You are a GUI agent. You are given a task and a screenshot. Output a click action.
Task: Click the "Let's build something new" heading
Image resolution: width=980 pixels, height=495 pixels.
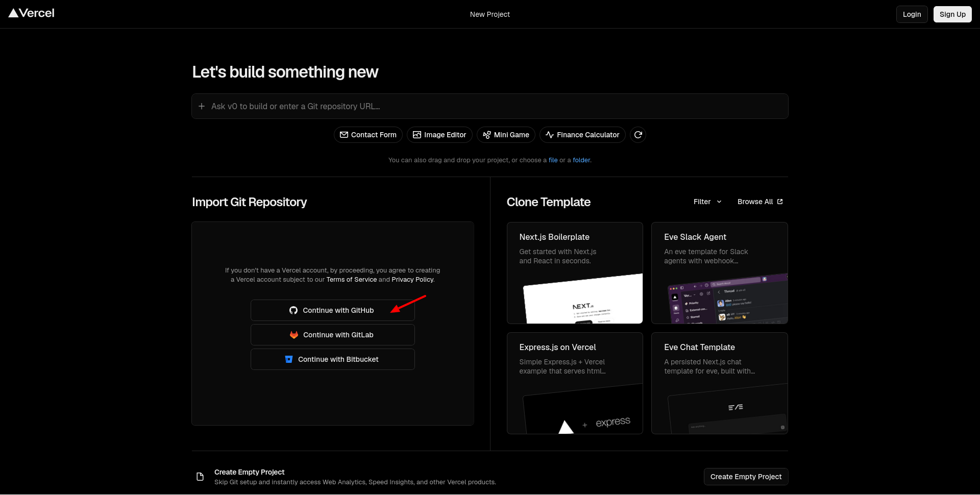(285, 72)
